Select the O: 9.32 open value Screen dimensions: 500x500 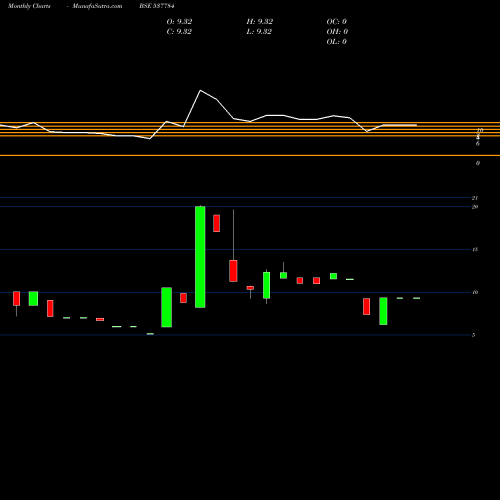click(179, 22)
